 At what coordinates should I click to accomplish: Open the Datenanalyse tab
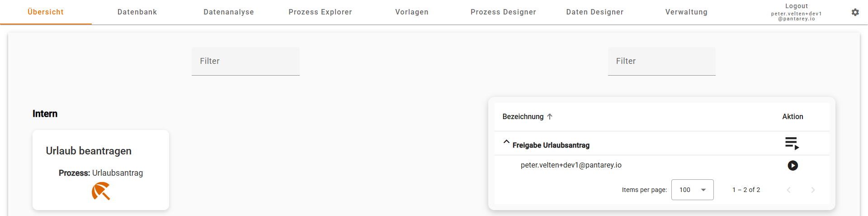click(x=229, y=12)
